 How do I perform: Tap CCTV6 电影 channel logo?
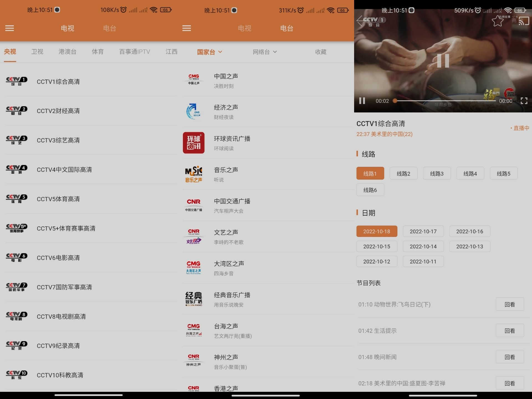(x=17, y=257)
